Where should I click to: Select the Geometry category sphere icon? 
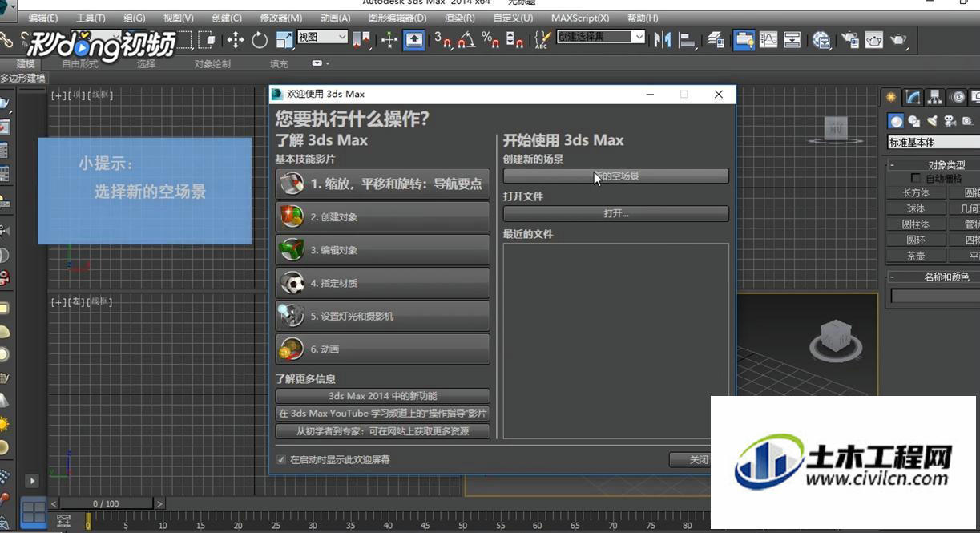point(896,121)
